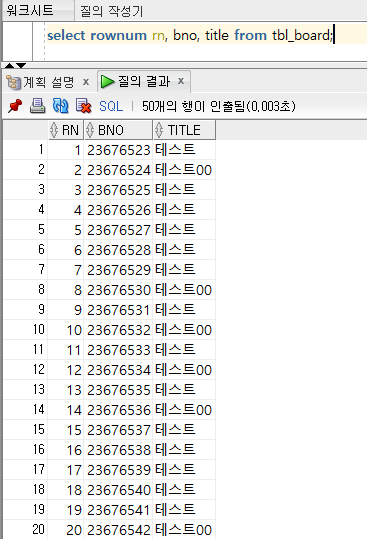The height and width of the screenshot is (539, 367).
Task: Sort by the BNO column header
Action: point(118,130)
